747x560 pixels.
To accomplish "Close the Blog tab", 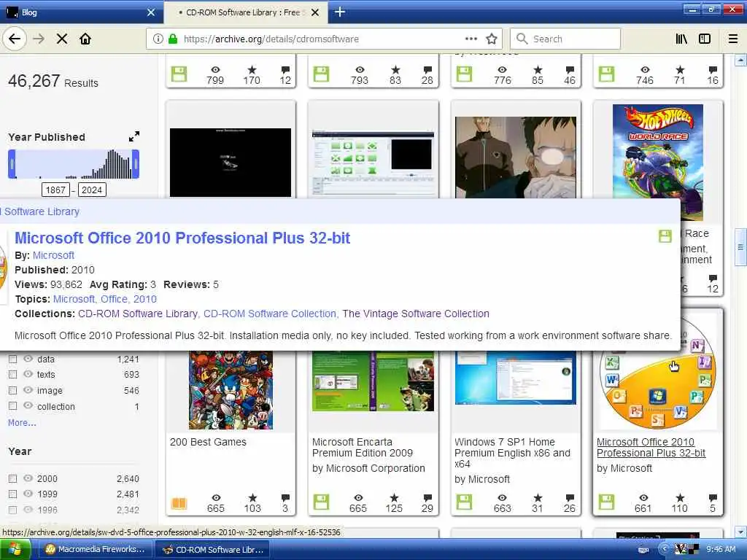I will coord(151,12).
